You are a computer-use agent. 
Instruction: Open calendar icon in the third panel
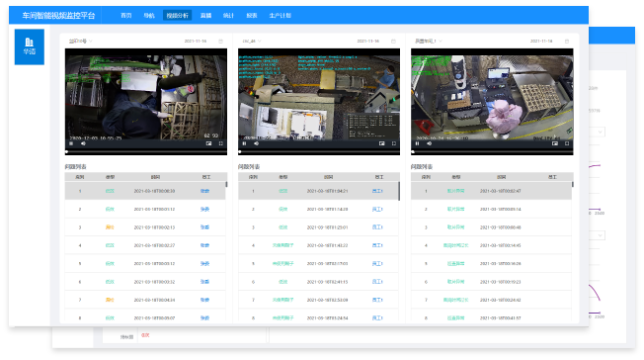click(567, 42)
